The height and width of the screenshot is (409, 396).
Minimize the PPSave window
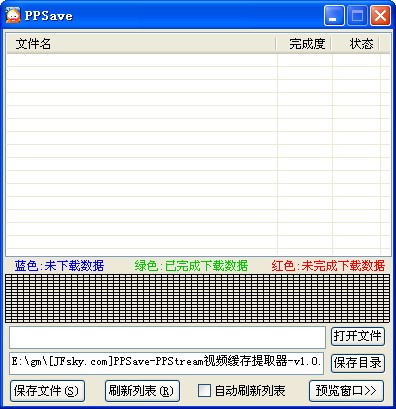334,15
